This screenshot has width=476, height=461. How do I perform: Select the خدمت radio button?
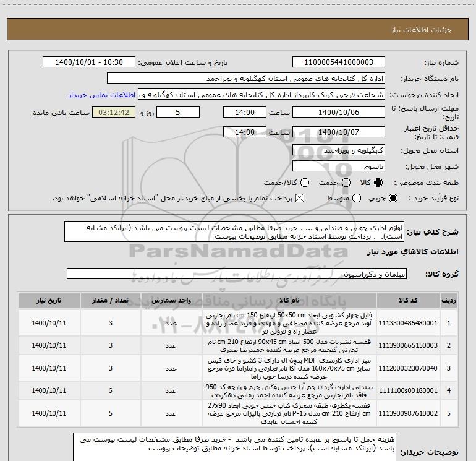coord(346,183)
